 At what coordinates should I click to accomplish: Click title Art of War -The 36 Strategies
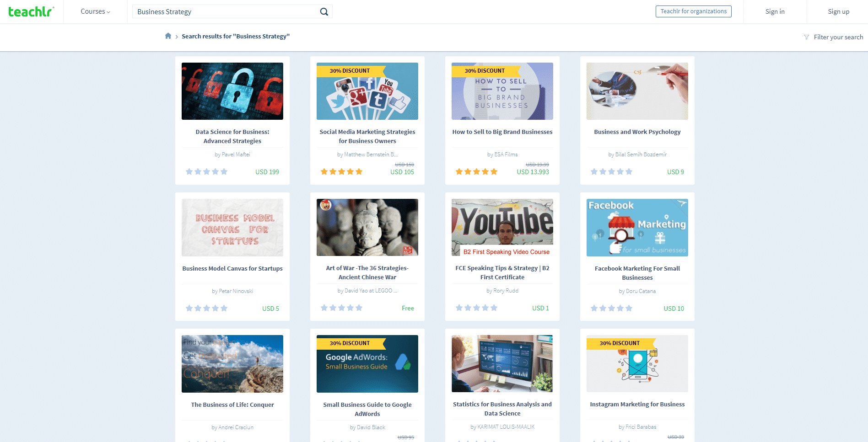pos(367,272)
